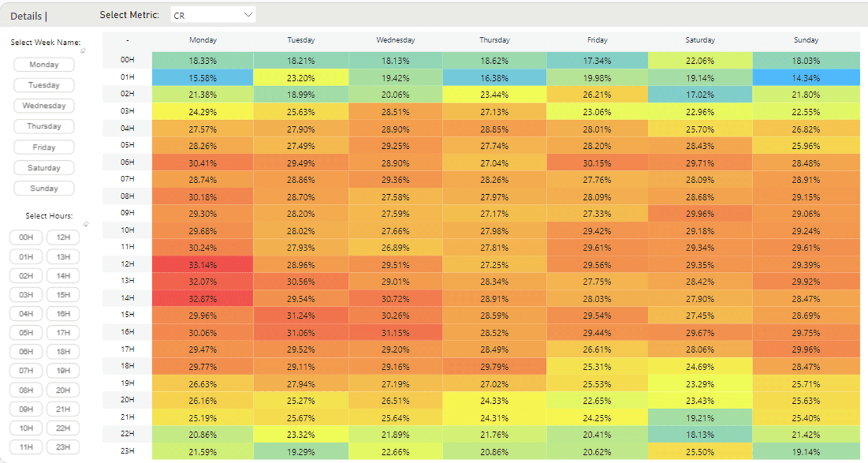Click the CR metric combo box
This screenshot has height=463, width=868.
[x=212, y=16]
